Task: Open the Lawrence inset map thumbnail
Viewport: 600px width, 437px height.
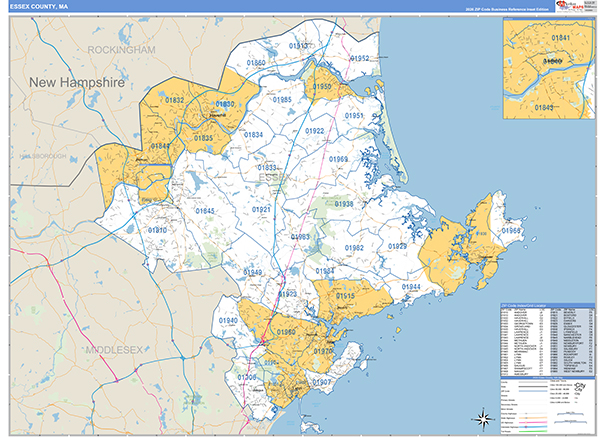Action: [x=545, y=66]
